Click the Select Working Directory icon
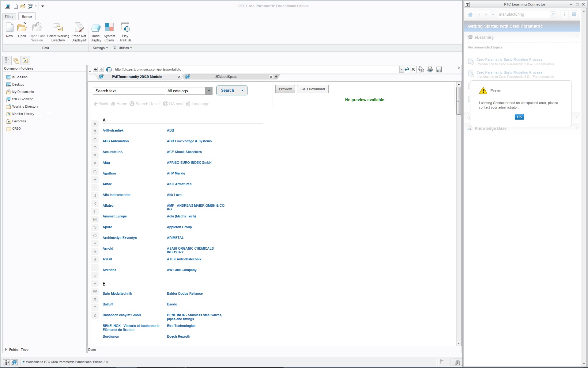The image size is (588, 368). (58, 28)
